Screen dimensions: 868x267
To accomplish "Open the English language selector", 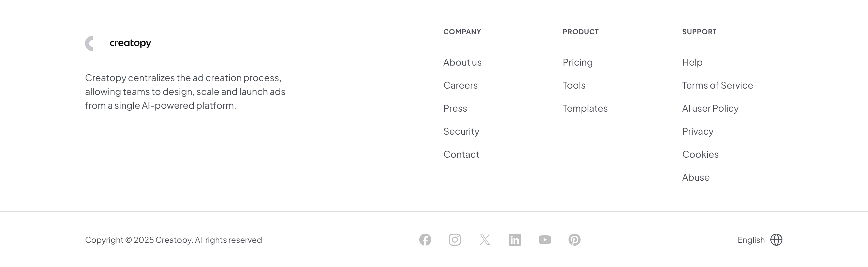I will [751, 240].
